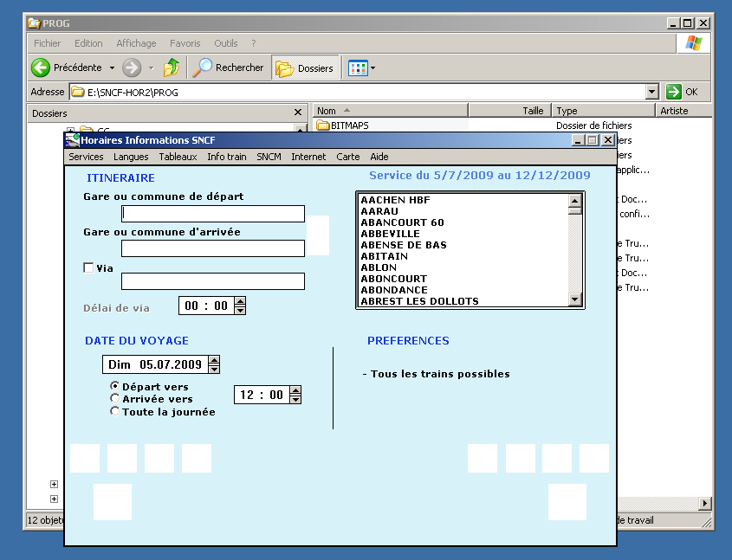
Task: Select the Toute la journée option
Action: (x=114, y=411)
